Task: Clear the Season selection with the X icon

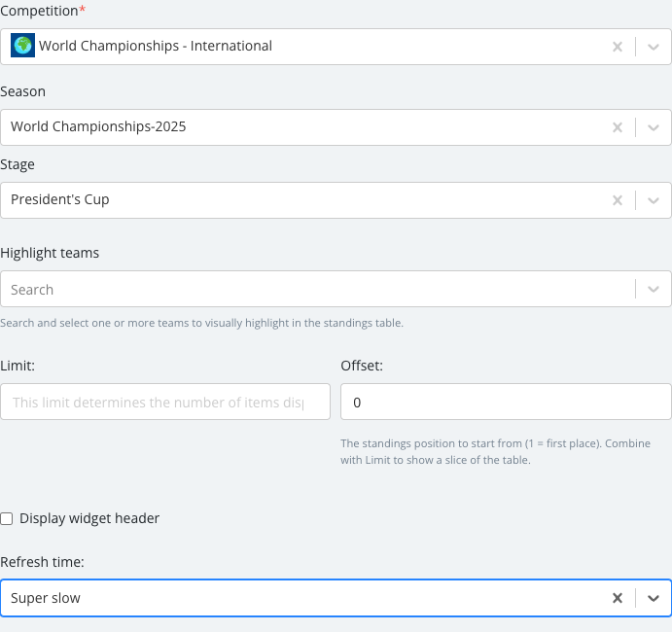Action: [x=618, y=127]
